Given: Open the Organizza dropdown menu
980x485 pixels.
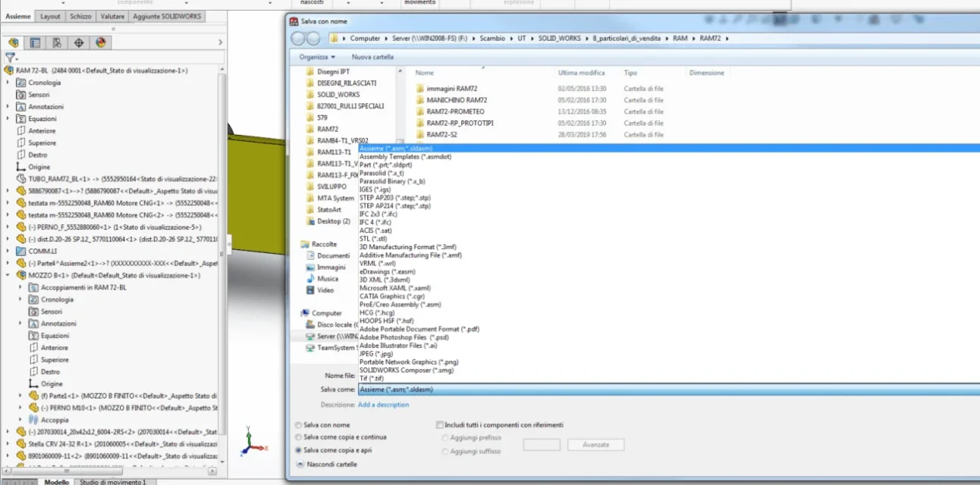Looking at the screenshot, I should point(316,57).
